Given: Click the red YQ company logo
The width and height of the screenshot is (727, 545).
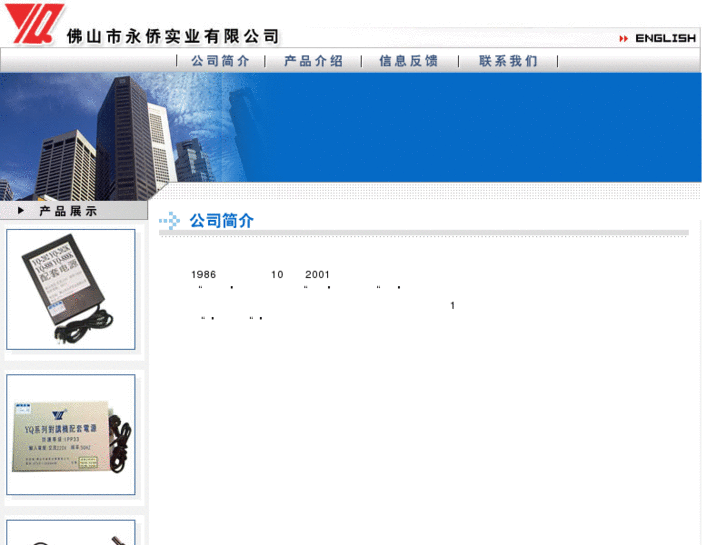Looking at the screenshot, I should pos(34,24).
